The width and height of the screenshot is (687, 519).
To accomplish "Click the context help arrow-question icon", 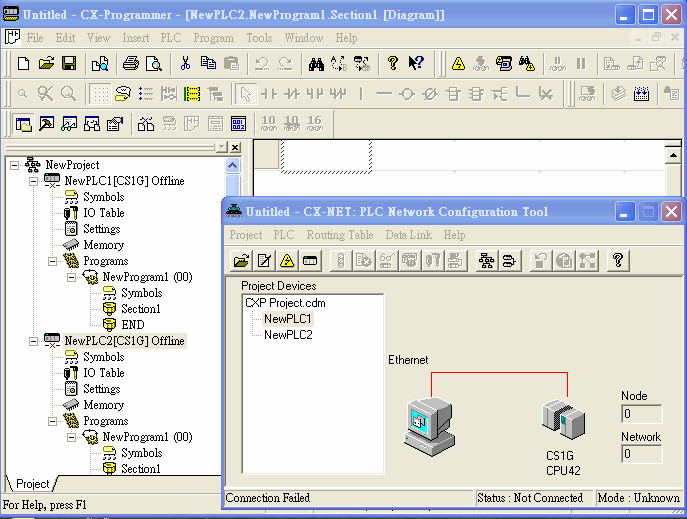I will [x=416, y=64].
